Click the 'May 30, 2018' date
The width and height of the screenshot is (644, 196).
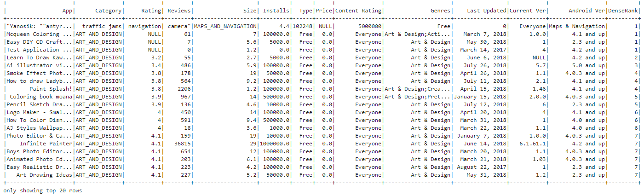(x=485, y=42)
